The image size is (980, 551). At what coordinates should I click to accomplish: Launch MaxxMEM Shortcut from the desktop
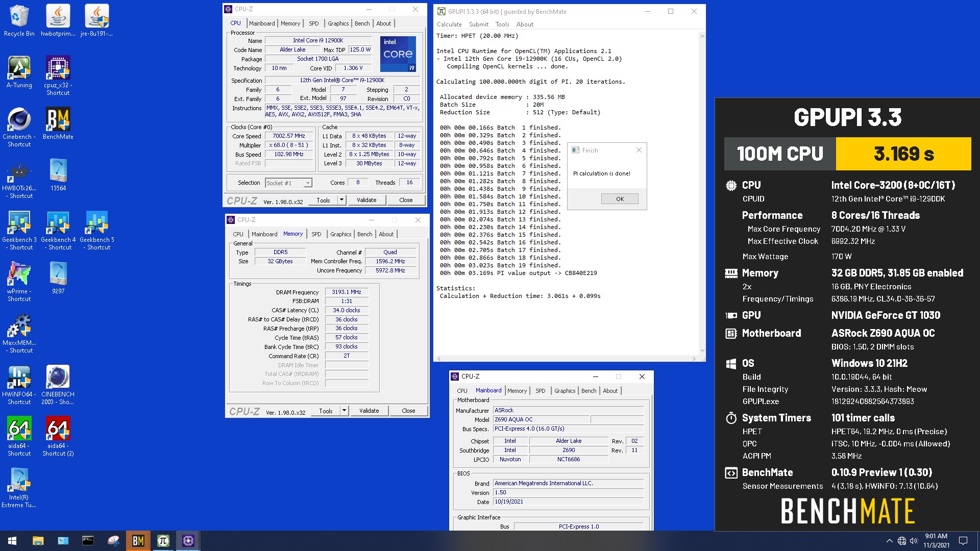click(x=19, y=333)
